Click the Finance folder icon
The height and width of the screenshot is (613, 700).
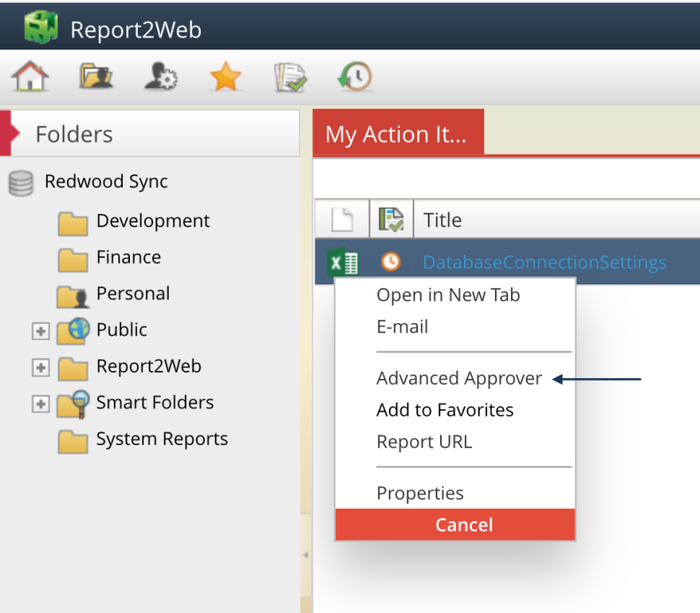point(72,260)
